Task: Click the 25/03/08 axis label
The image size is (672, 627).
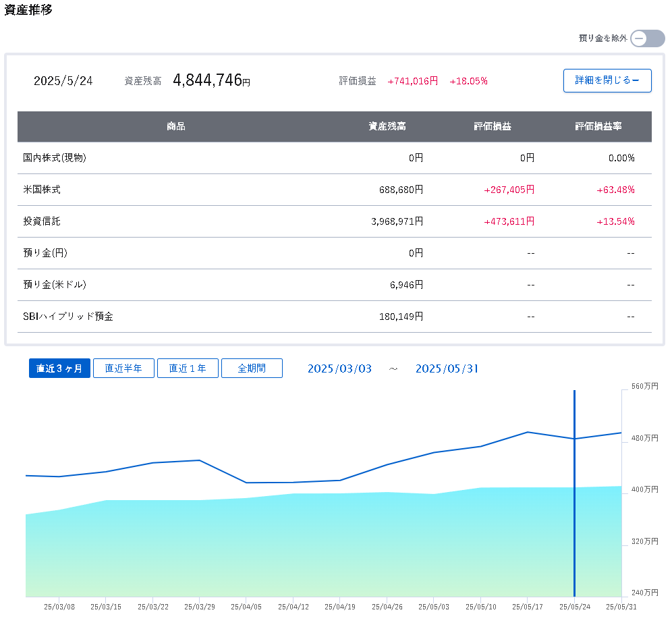Action: click(59, 607)
